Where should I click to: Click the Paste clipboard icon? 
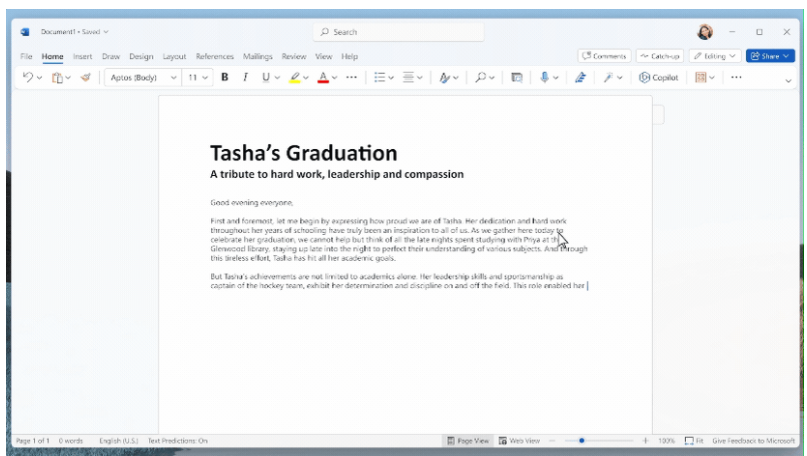point(58,77)
